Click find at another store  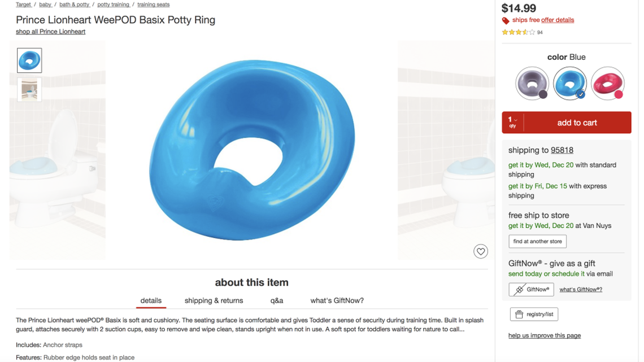537,241
